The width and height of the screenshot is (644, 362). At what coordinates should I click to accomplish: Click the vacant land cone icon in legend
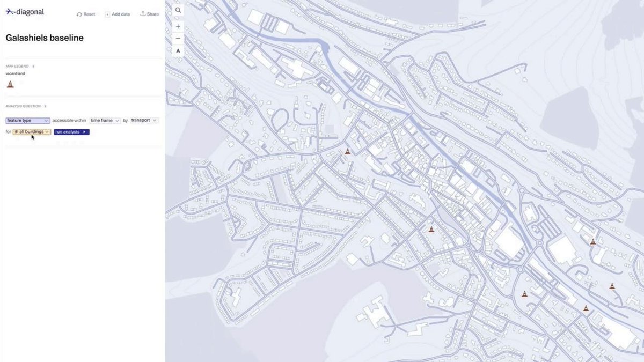[x=10, y=83]
